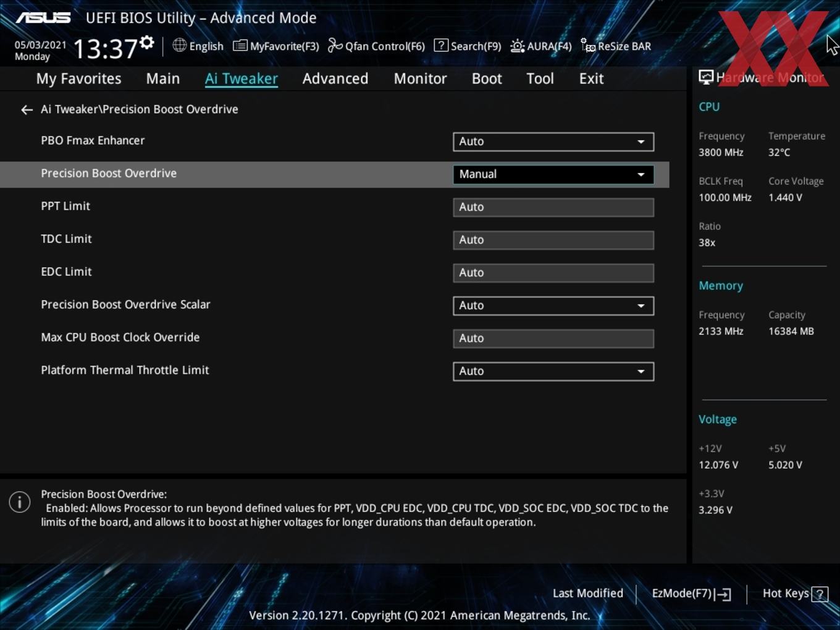Click the memory frequency value 2133 MHz
This screenshot has width=840, height=630.
click(721, 331)
